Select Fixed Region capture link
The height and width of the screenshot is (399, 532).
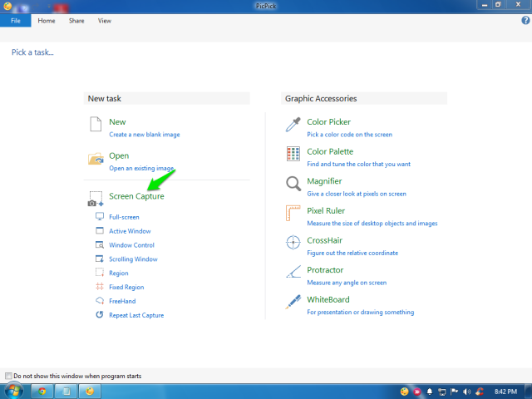[126, 287]
